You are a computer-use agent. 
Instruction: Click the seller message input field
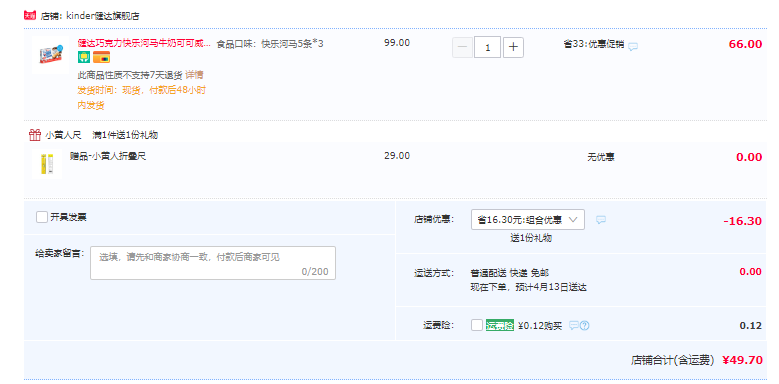[x=213, y=263]
